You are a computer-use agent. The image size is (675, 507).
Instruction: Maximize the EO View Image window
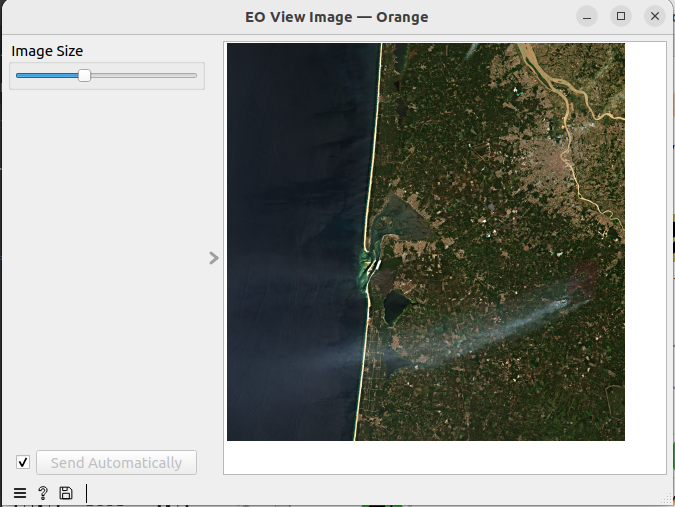point(621,16)
